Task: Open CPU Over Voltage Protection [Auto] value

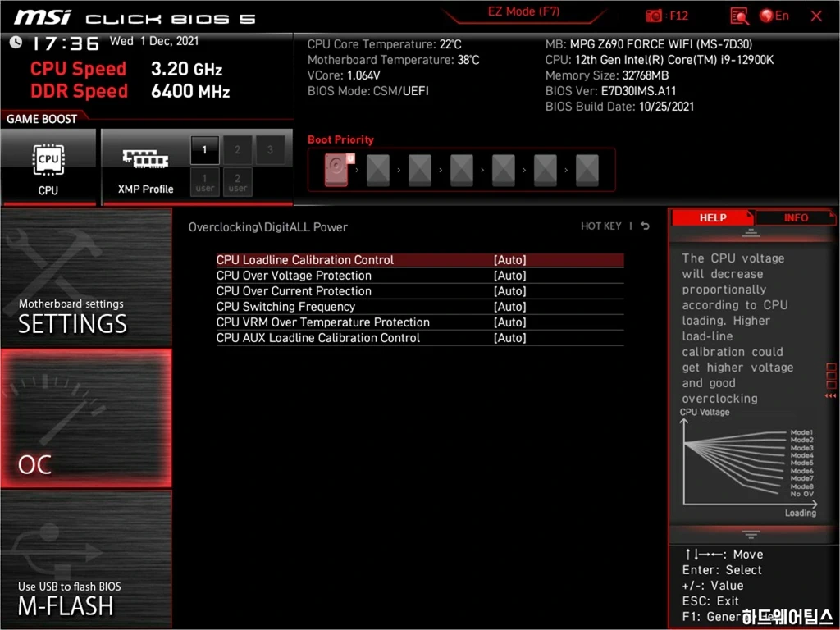Action: click(x=509, y=276)
